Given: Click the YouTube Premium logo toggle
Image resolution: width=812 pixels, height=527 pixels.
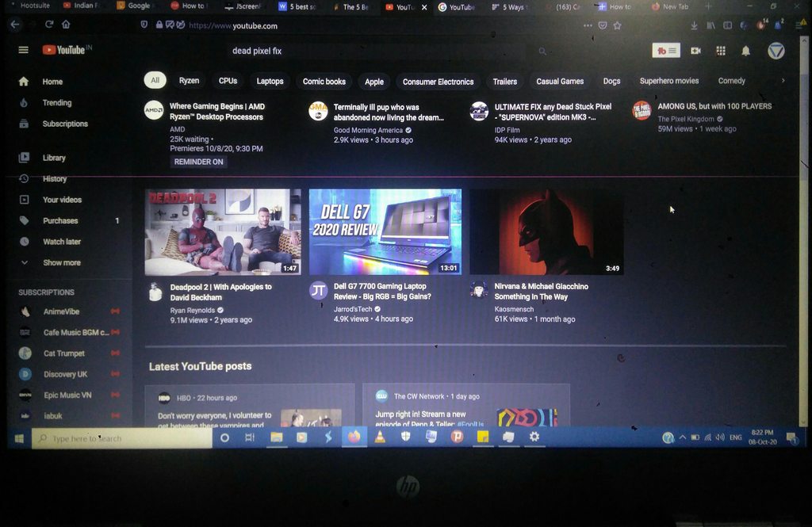Looking at the screenshot, I should (665, 50).
